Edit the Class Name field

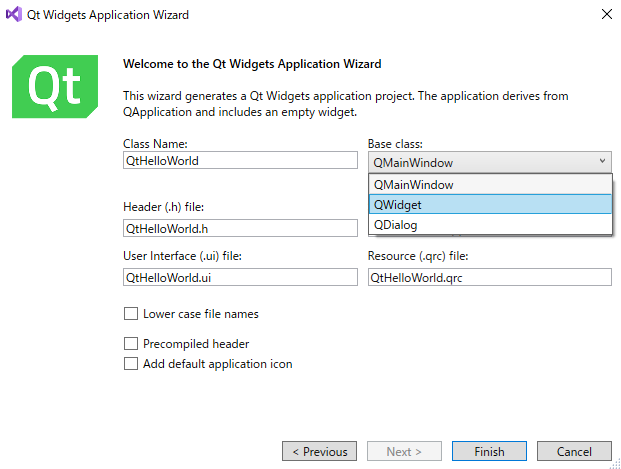240,160
